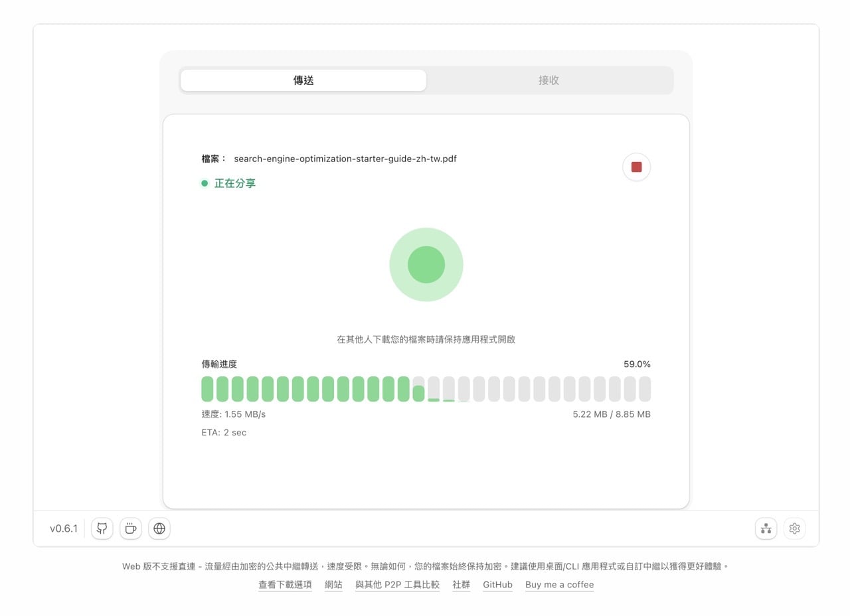Open the gear settings icon
This screenshot has height=616, width=850.
(795, 528)
